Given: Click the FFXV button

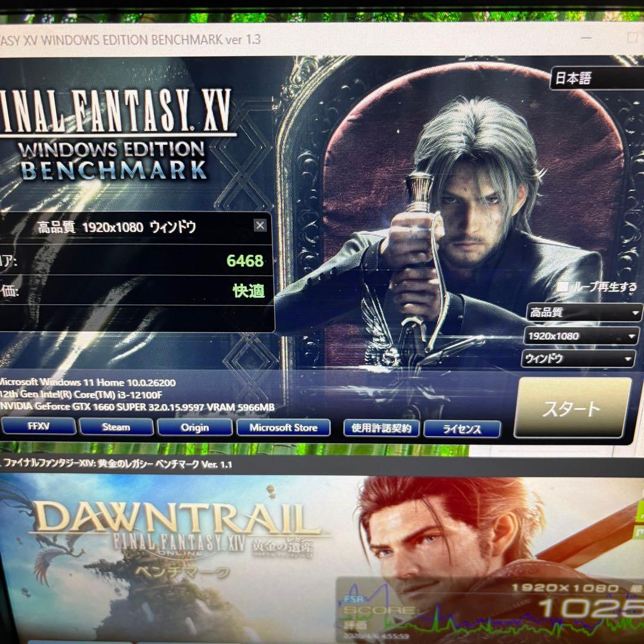Looking at the screenshot, I should click(x=38, y=426).
